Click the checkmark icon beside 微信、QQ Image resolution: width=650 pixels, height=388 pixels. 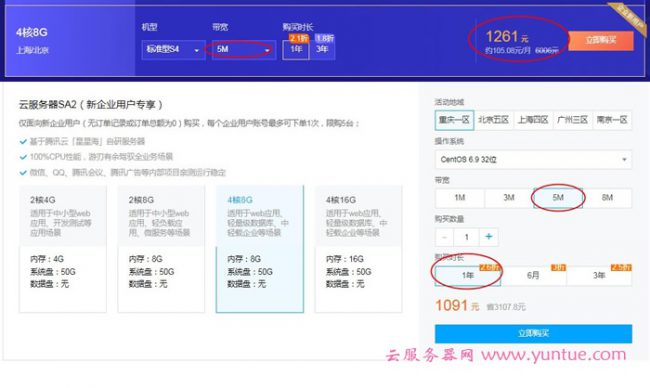(23, 172)
